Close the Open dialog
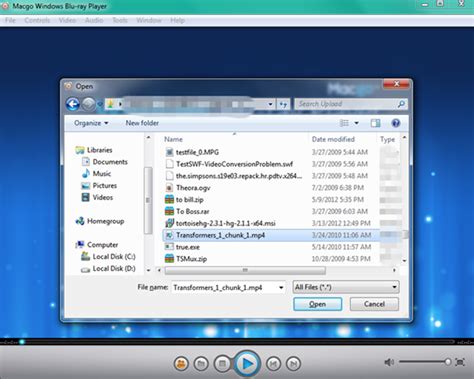This screenshot has height=379, width=474. pyautogui.click(x=396, y=84)
